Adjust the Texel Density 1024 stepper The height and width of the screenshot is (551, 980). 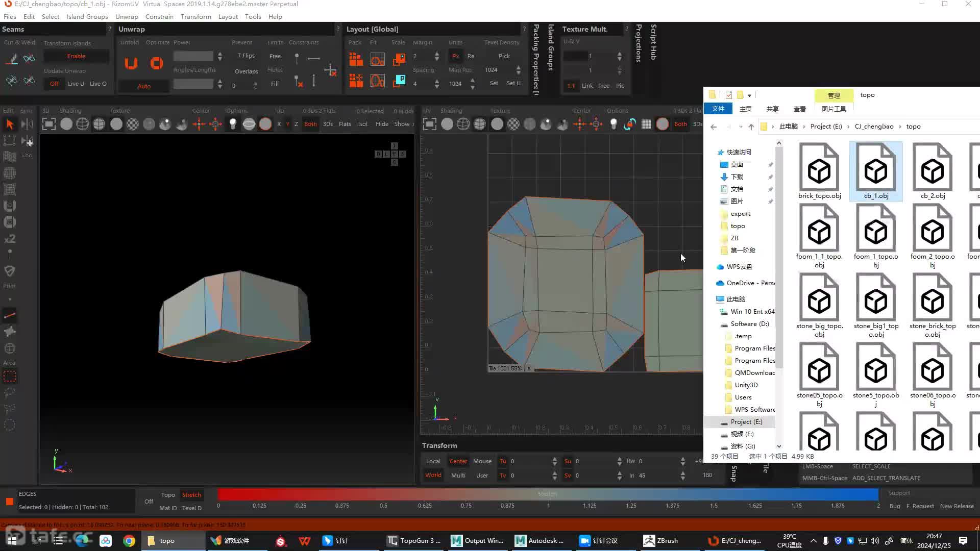click(x=518, y=70)
